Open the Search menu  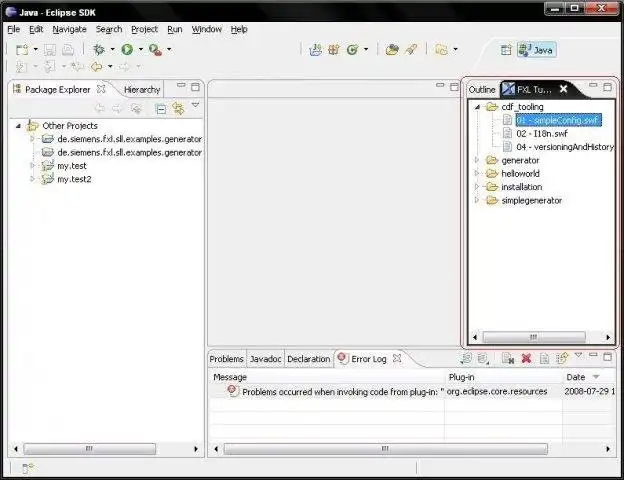point(109,29)
